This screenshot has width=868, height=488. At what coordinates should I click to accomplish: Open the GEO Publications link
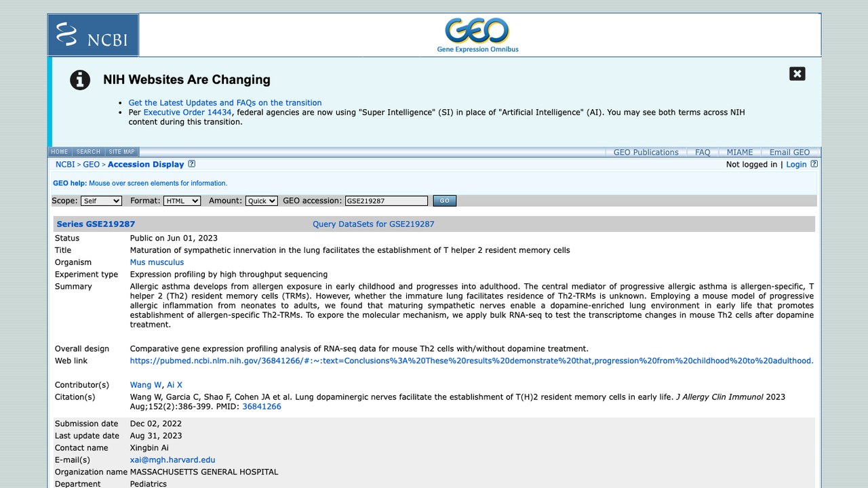pyautogui.click(x=646, y=152)
